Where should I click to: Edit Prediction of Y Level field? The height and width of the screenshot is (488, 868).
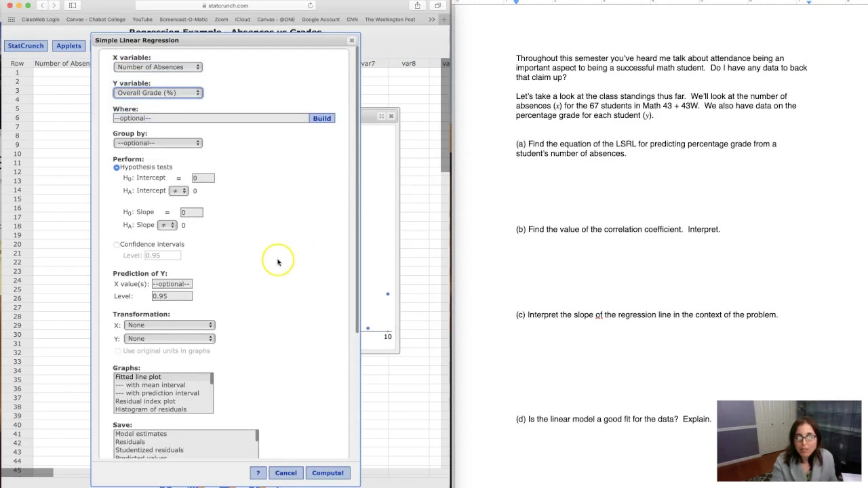[172, 296]
